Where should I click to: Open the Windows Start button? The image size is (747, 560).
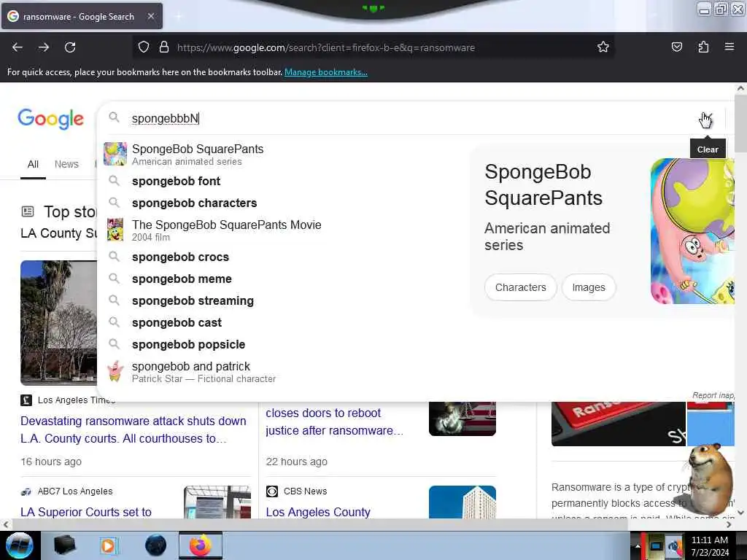(x=20, y=545)
